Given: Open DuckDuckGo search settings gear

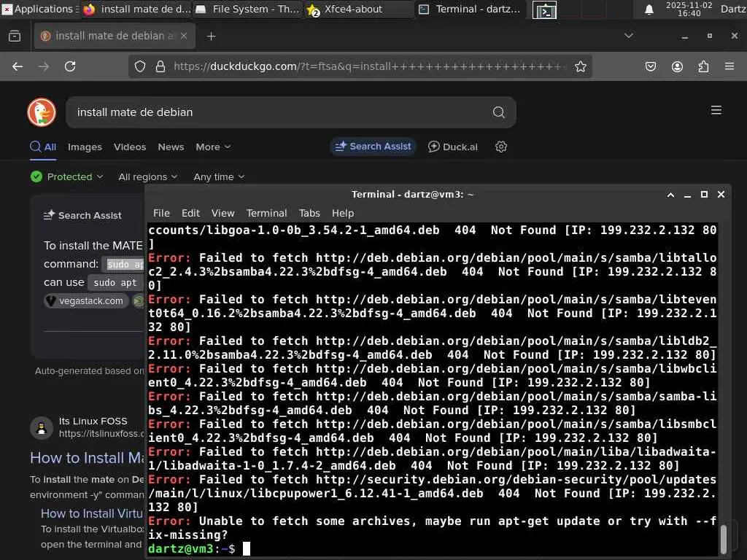Looking at the screenshot, I should pos(500,147).
